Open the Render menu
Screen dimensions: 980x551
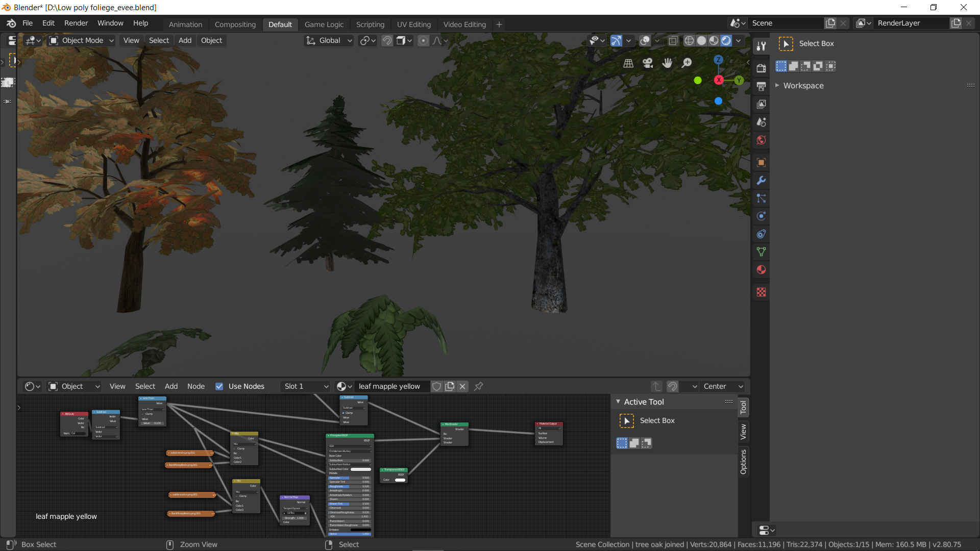click(x=76, y=23)
